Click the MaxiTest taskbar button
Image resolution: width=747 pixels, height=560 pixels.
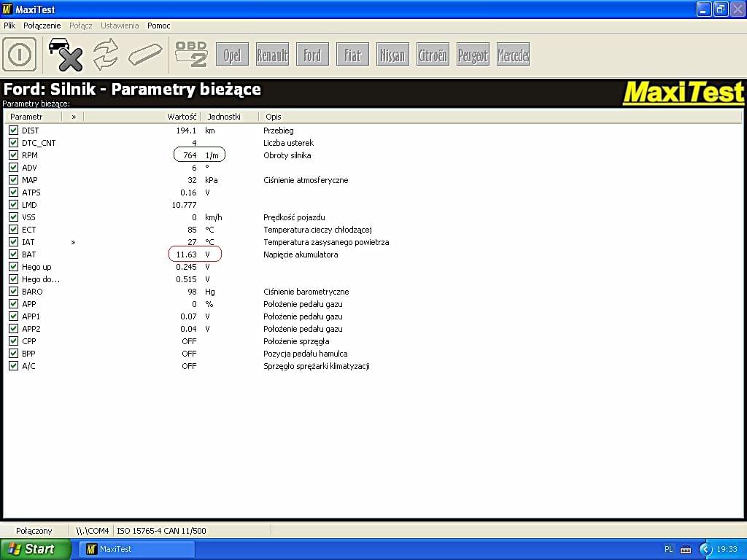pyautogui.click(x=137, y=549)
